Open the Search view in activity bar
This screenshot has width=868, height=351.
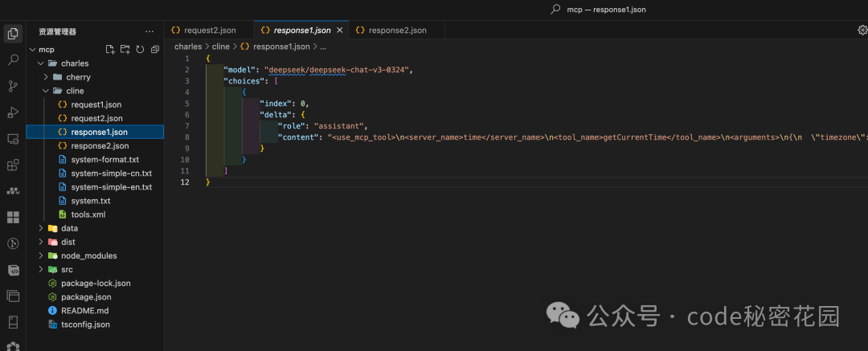[13, 59]
